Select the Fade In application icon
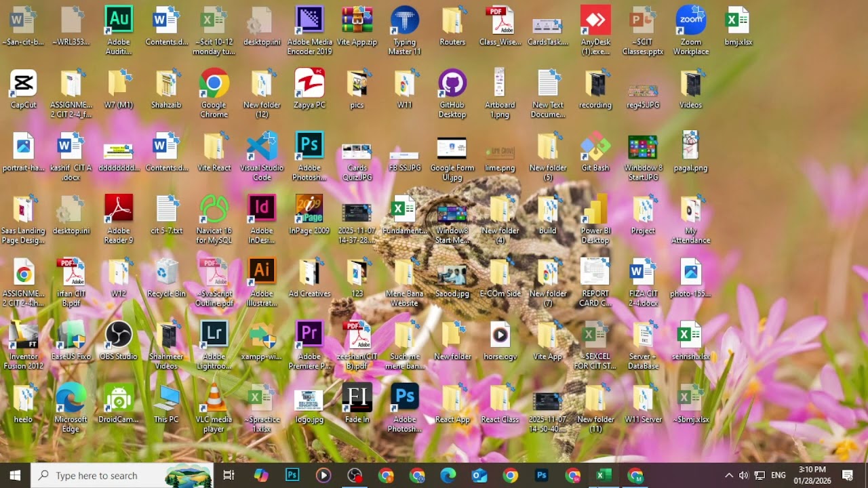The image size is (868, 488). (x=357, y=404)
